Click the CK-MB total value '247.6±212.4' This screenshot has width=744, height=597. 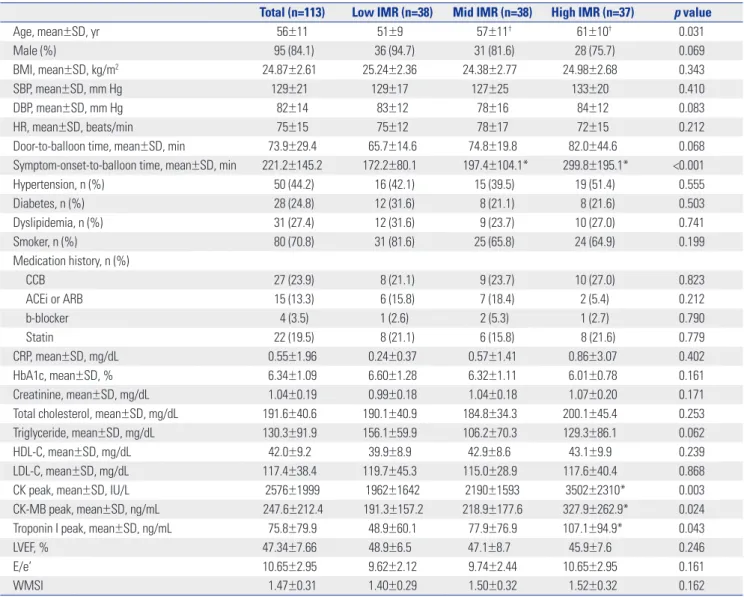tap(292, 509)
